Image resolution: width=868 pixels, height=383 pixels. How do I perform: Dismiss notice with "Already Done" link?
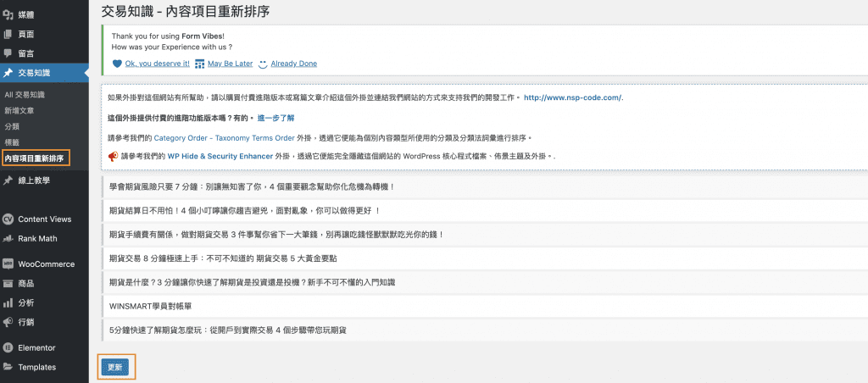[x=293, y=64]
